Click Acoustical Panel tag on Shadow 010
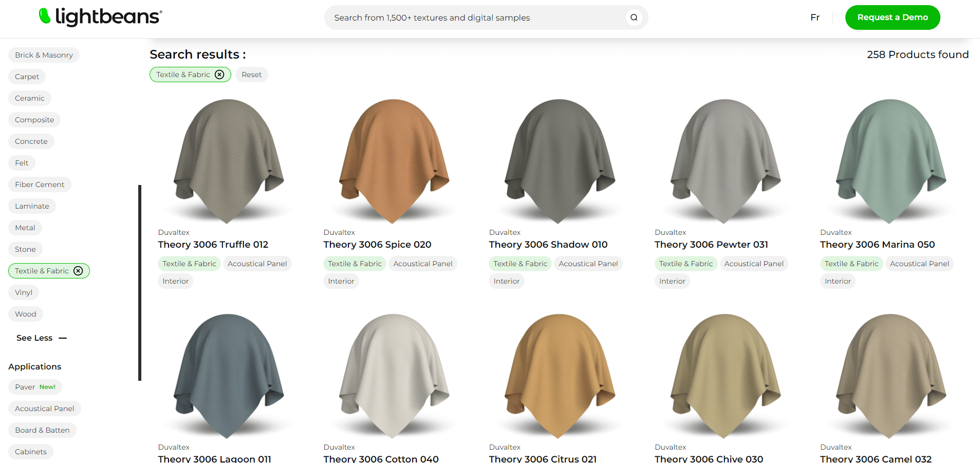The image size is (980, 463). [588, 264]
